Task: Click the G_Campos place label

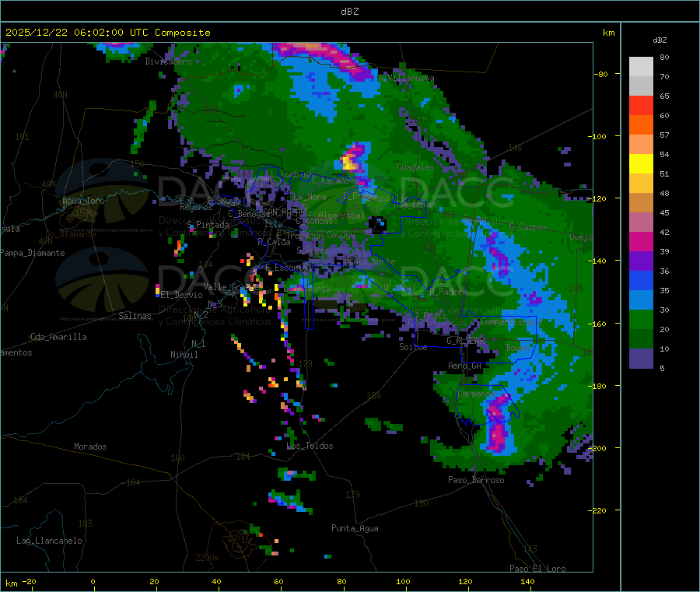Action: [528, 227]
